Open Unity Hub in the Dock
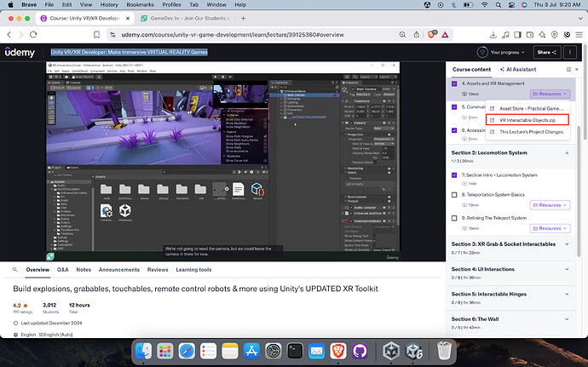Viewport: 588px width, 367px height. point(391,350)
